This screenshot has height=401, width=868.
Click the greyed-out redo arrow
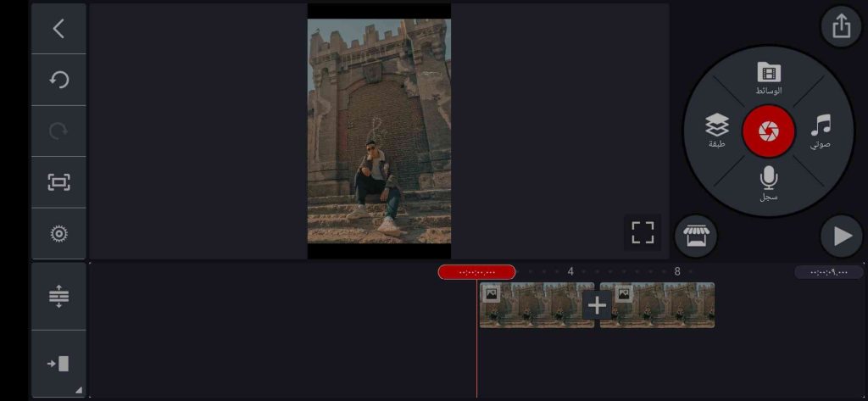point(58,131)
